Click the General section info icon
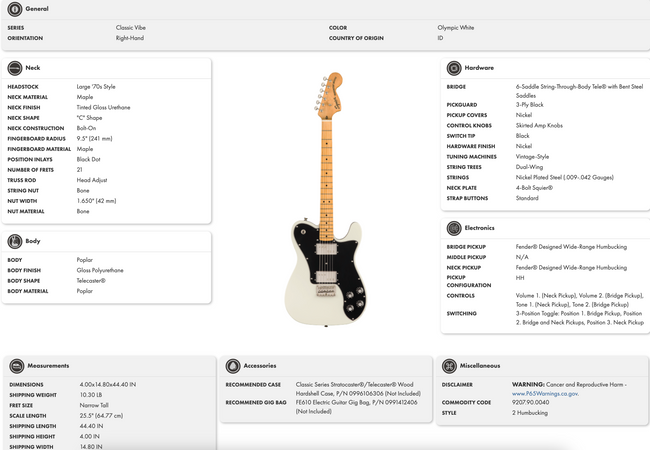This screenshot has height=450, width=650. [15, 9]
